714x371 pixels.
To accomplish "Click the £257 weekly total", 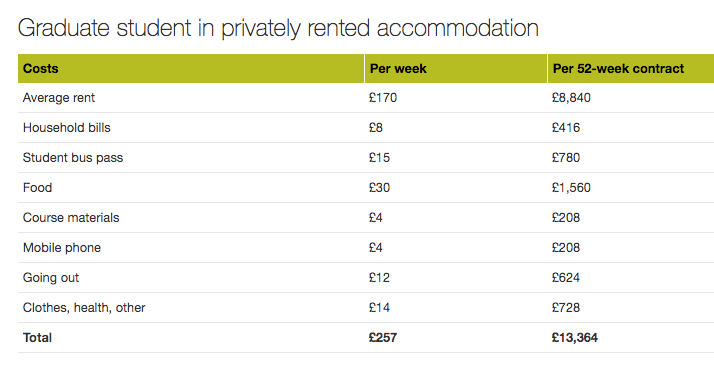I will 383,338.
